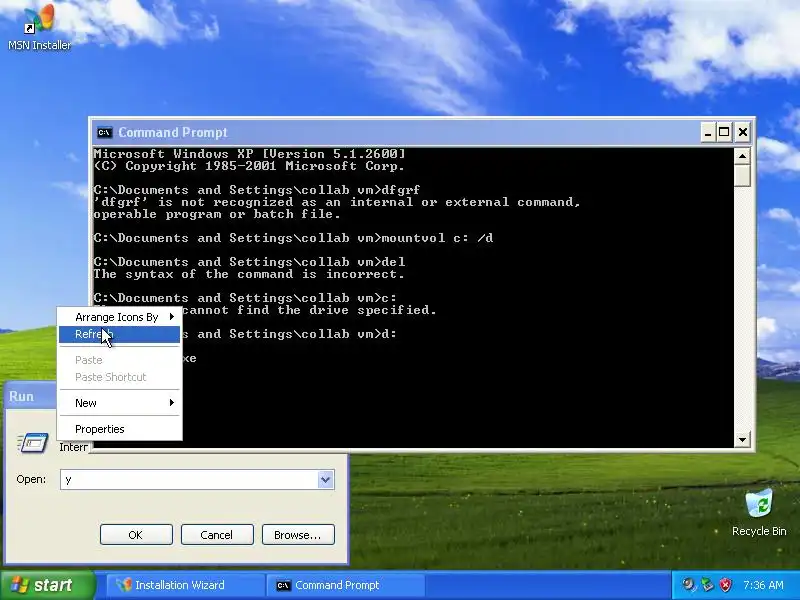This screenshot has width=800, height=600.
Task: Click OK in the Run dialog
Action: pos(136,535)
